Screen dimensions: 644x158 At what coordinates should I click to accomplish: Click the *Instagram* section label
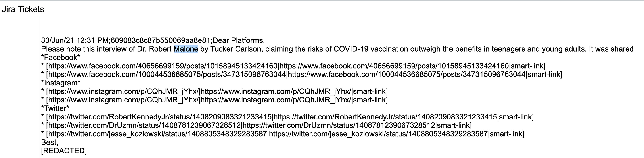61,83
